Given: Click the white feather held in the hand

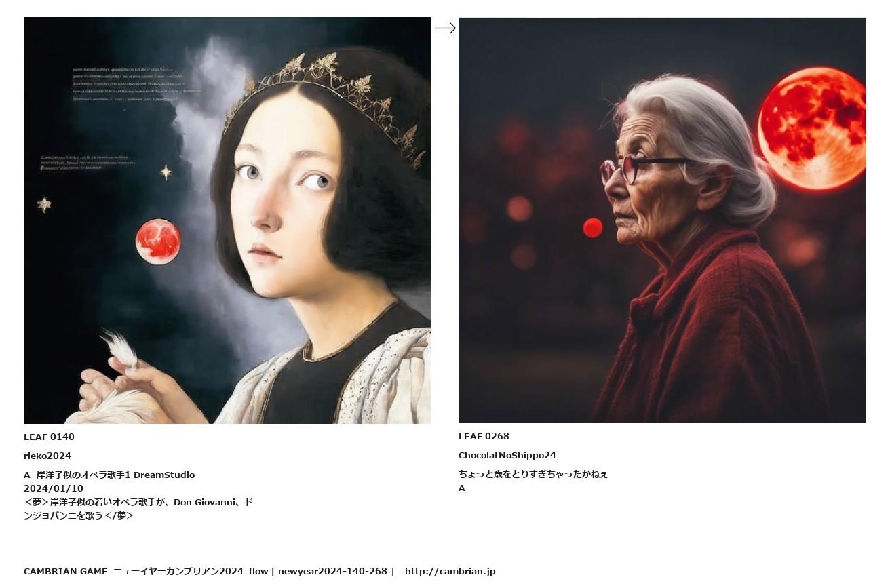Looking at the screenshot, I should [x=119, y=349].
